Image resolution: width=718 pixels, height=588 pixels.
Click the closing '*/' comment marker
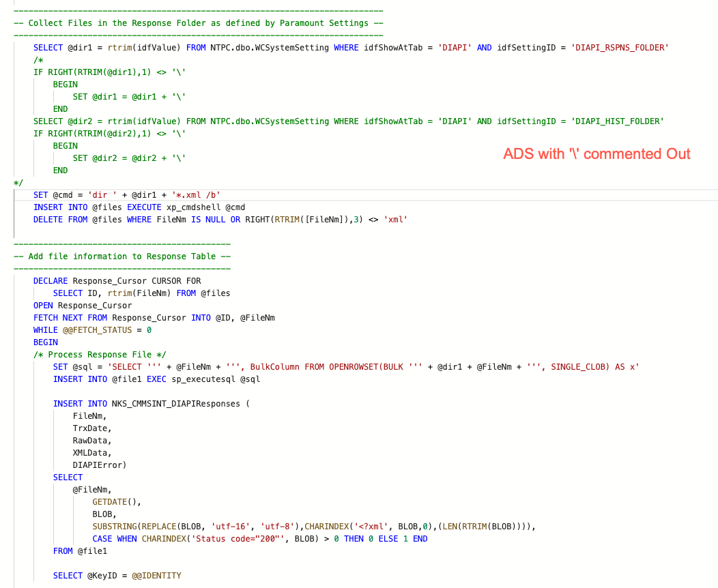coord(18,183)
